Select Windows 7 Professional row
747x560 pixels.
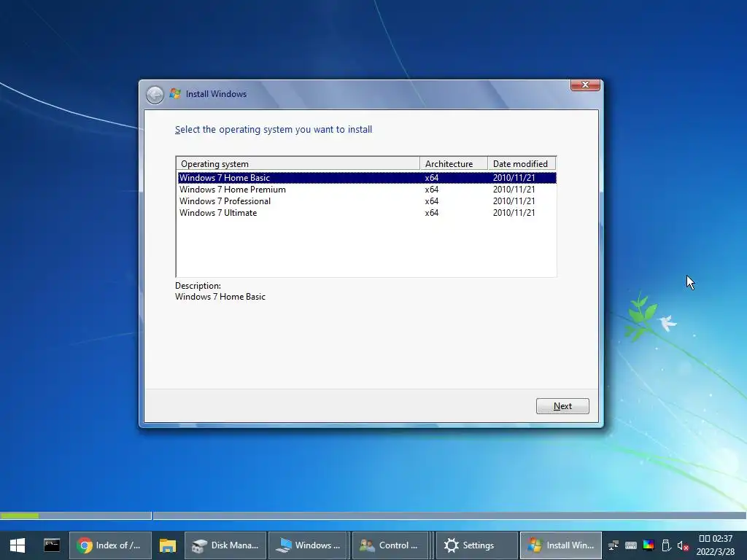[x=367, y=201]
